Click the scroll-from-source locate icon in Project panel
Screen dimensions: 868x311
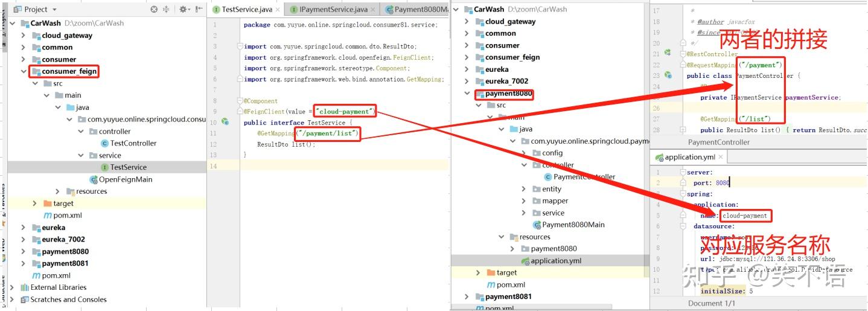(x=154, y=10)
